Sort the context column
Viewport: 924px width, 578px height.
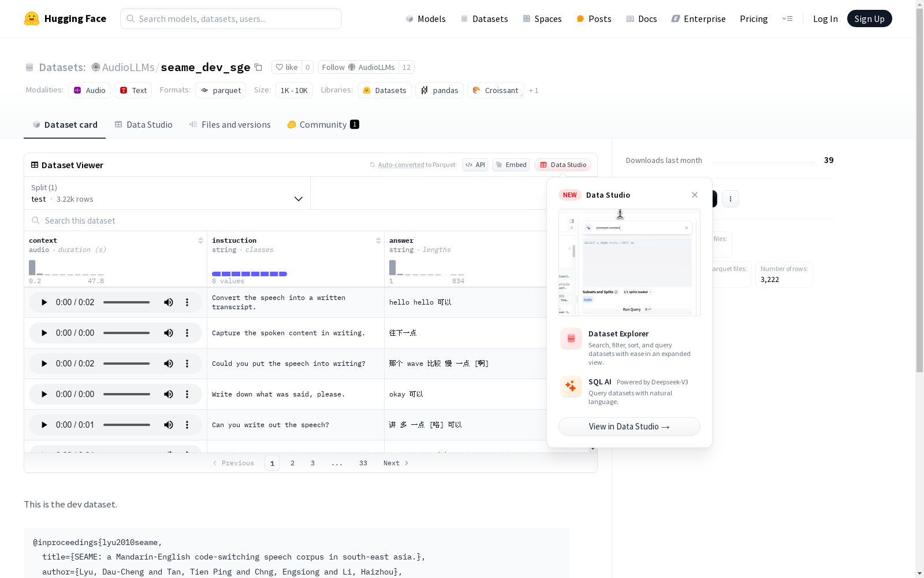200,240
